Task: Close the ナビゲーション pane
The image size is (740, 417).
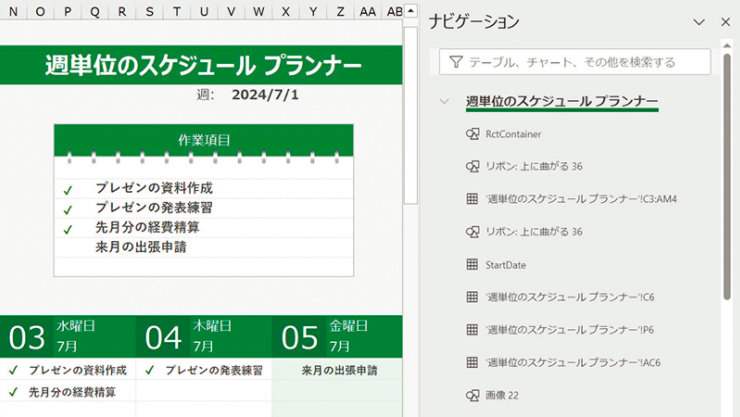Action: click(725, 21)
